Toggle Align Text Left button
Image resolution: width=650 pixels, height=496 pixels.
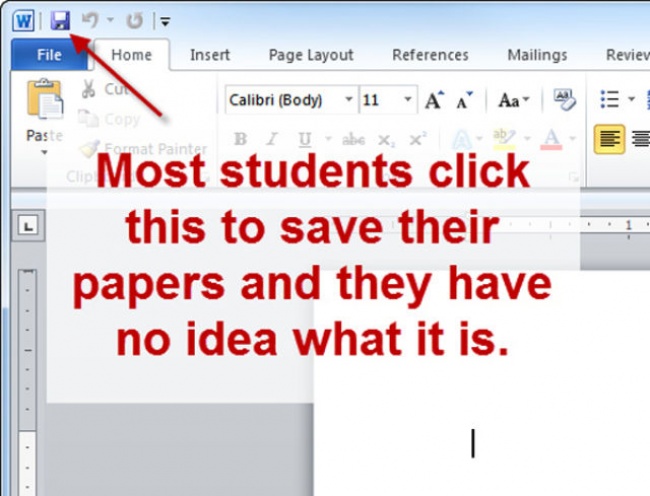[x=609, y=138]
